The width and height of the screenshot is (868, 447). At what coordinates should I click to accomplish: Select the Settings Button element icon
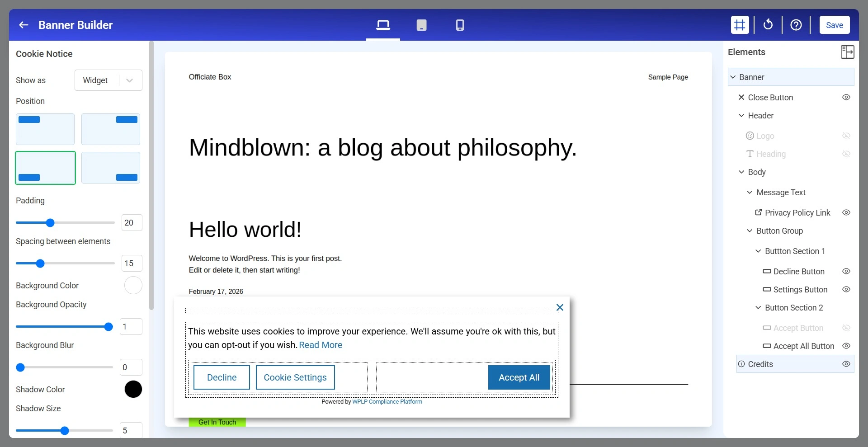click(767, 289)
